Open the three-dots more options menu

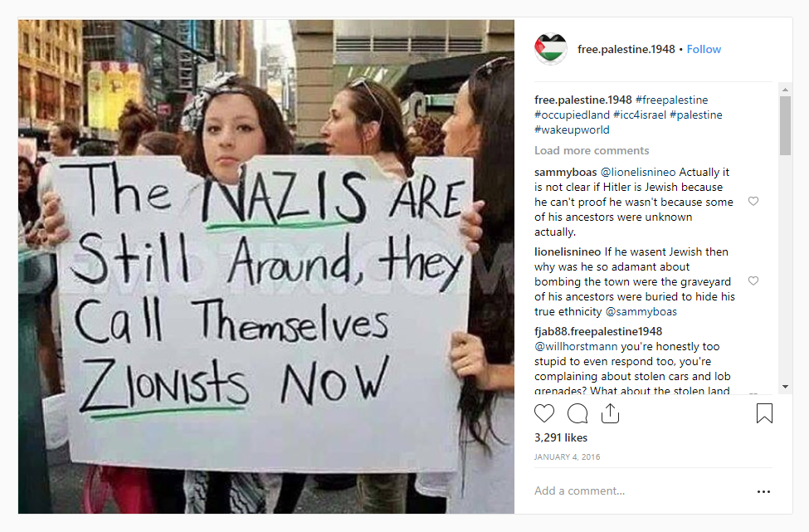(763, 492)
